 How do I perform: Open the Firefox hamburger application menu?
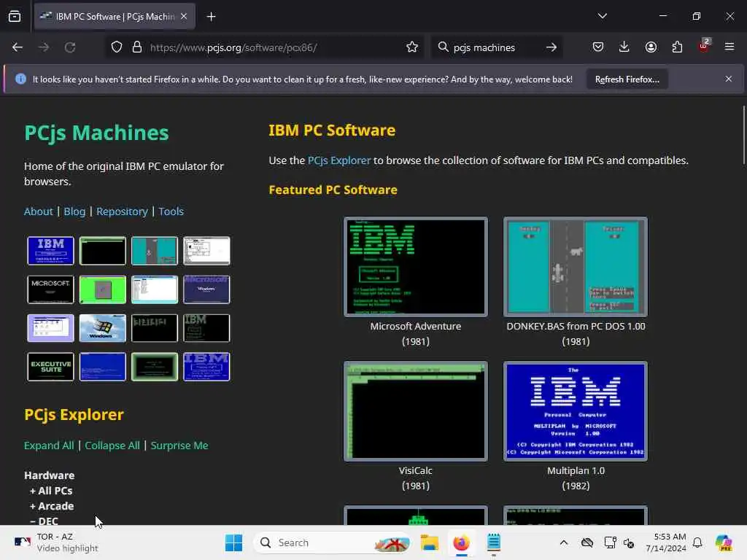tap(729, 47)
